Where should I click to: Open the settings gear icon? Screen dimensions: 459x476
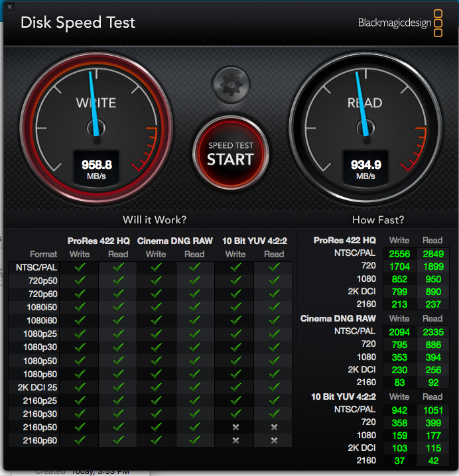(x=230, y=85)
